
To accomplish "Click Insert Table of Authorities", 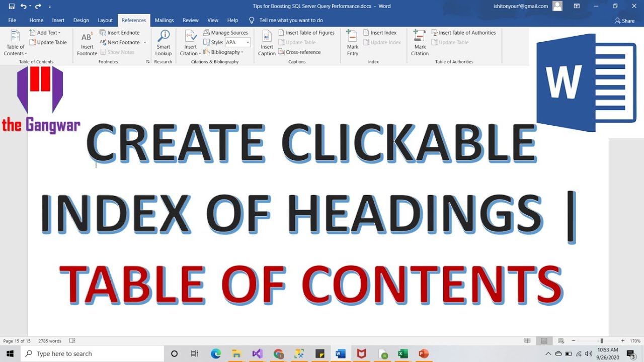I will click(x=464, y=33).
